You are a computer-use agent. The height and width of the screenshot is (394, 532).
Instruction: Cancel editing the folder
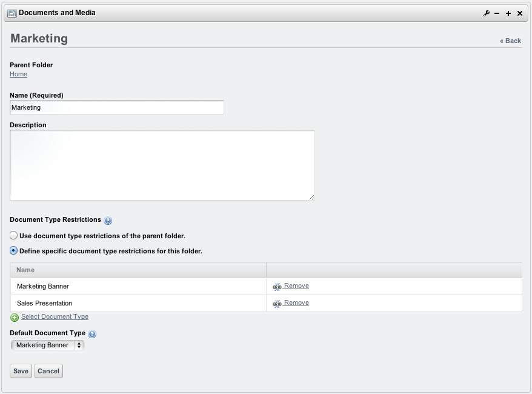(x=48, y=371)
